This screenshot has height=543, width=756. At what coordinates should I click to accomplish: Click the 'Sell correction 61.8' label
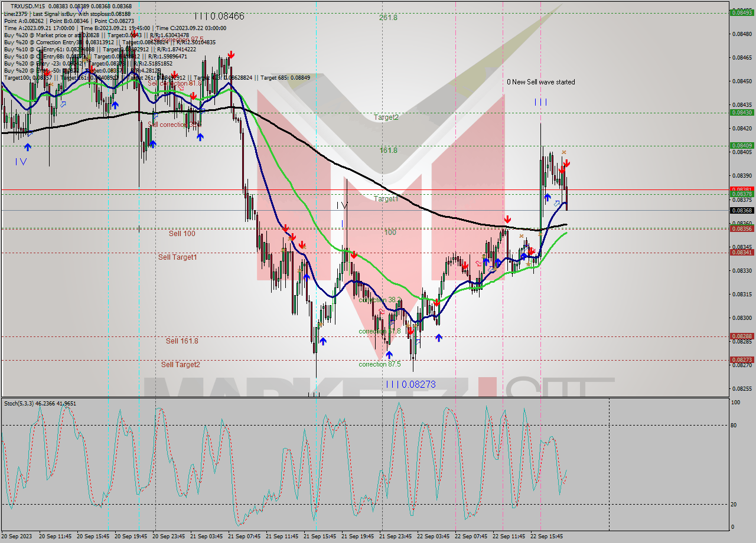tap(174, 83)
